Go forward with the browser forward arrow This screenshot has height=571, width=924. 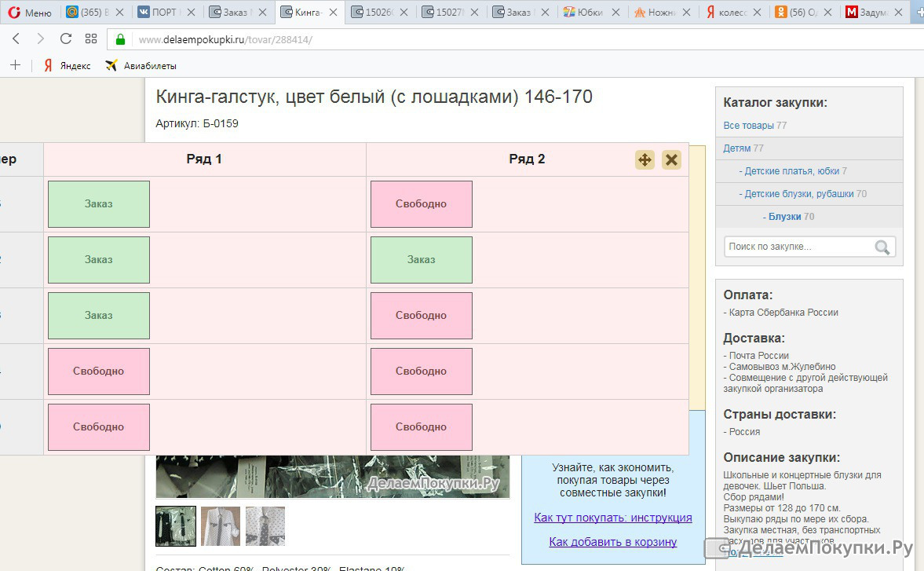[x=40, y=39]
